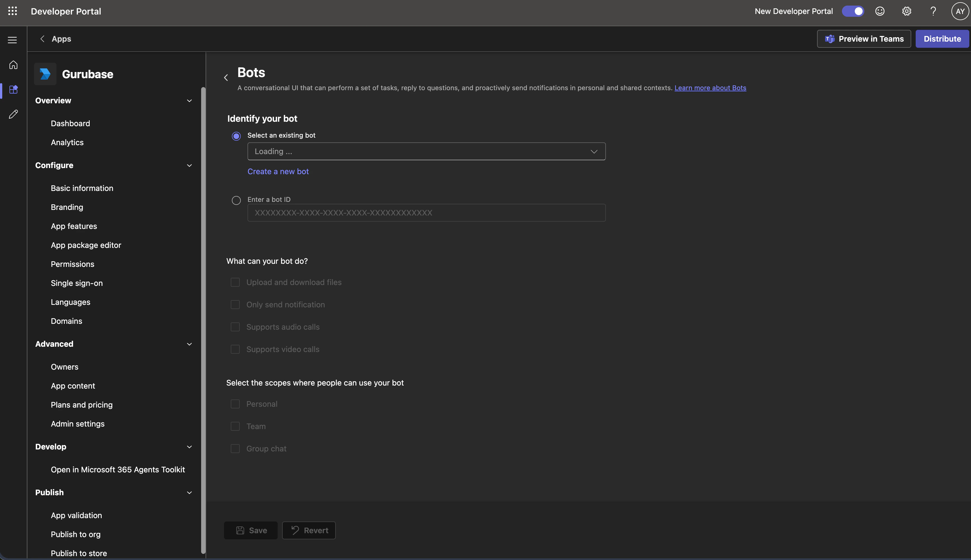Open the app launcher grid icon
Image resolution: width=971 pixels, height=560 pixels.
click(x=13, y=11)
